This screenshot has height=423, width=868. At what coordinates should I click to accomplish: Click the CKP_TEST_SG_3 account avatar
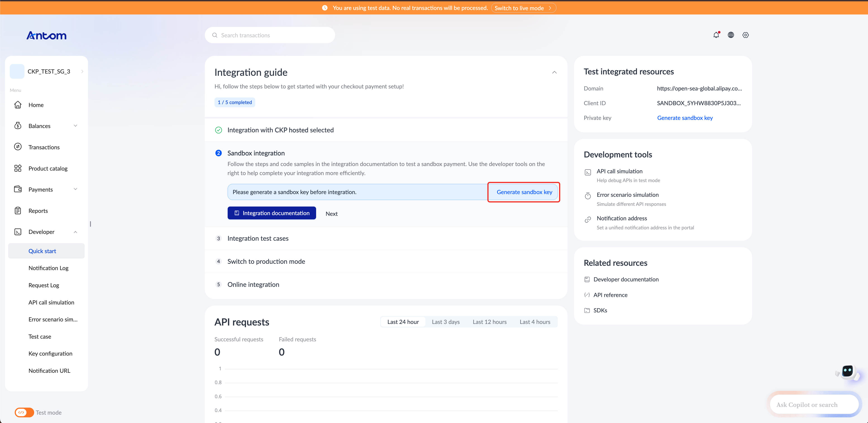tap(17, 71)
